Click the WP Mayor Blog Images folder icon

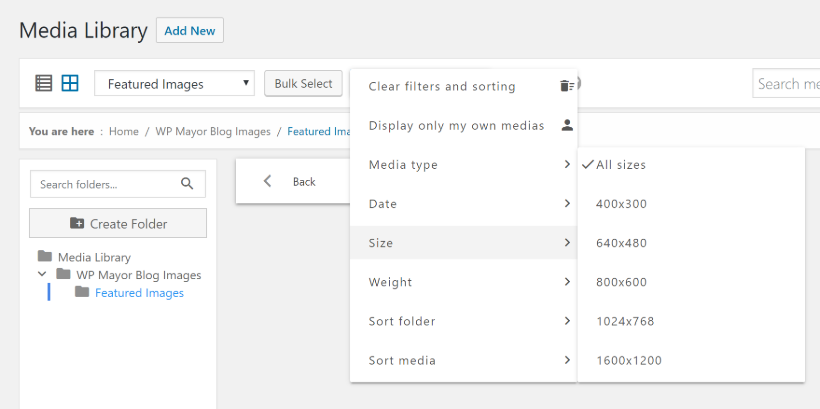(x=63, y=274)
